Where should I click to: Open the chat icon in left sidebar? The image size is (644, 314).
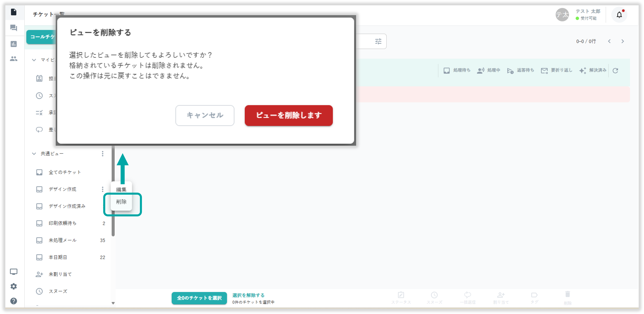point(14,28)
